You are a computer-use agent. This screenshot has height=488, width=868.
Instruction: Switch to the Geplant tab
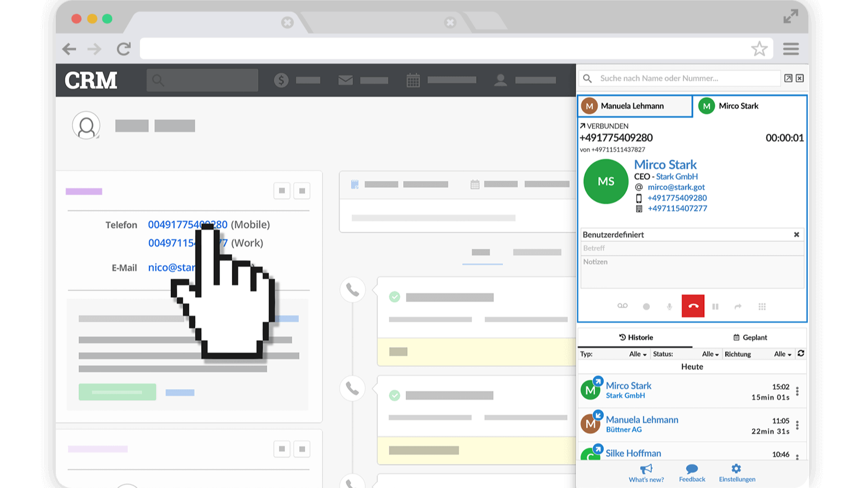click(750, 337)
